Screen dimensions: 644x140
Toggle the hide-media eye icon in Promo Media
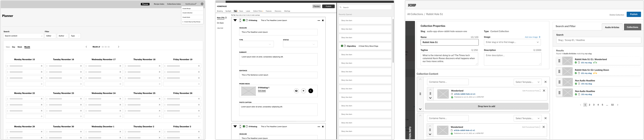[x=296, y=91]
